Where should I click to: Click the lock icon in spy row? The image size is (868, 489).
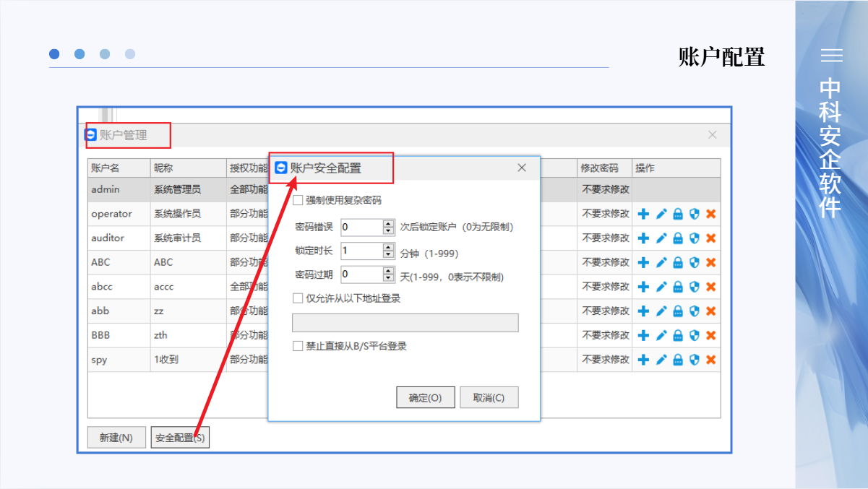pyautogui.click(x=678, y=360)
